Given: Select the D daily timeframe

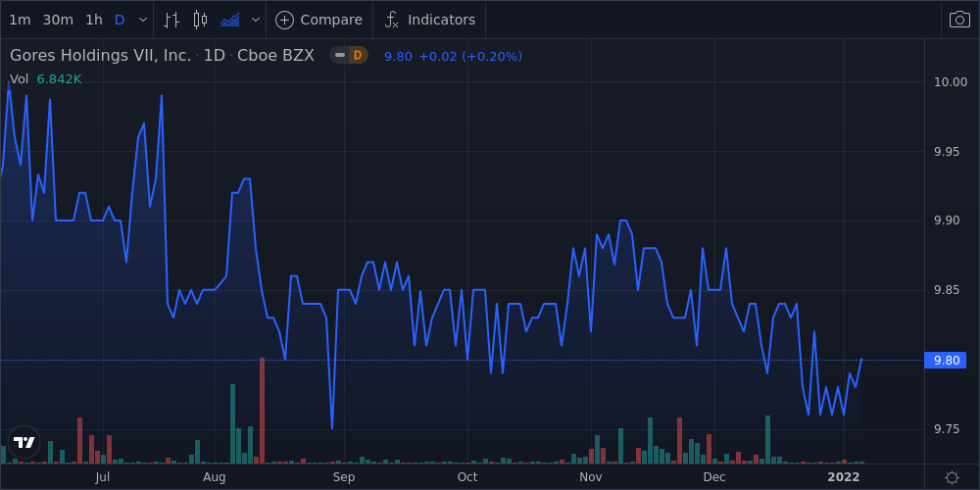Looking at the screenshot, I should [120, 20].
